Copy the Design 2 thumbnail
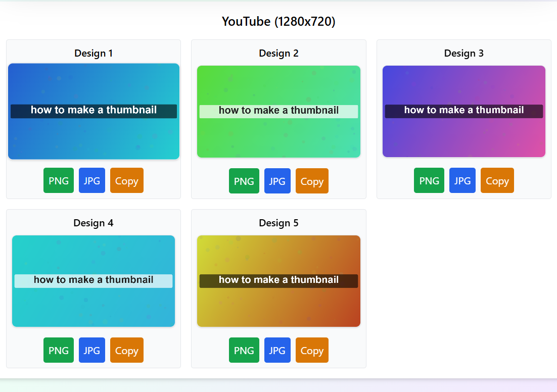Screen dimensions: 557x392 312,181
